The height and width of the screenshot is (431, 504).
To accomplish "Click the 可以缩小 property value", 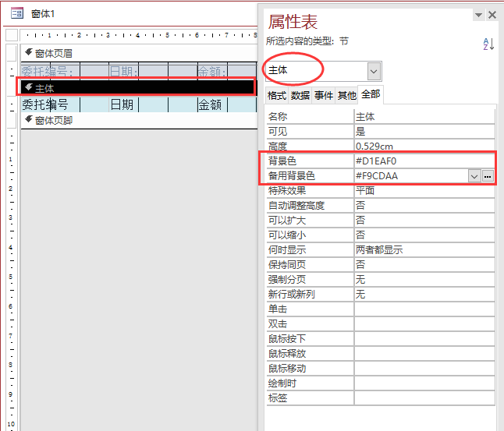I will coord(424,235).
